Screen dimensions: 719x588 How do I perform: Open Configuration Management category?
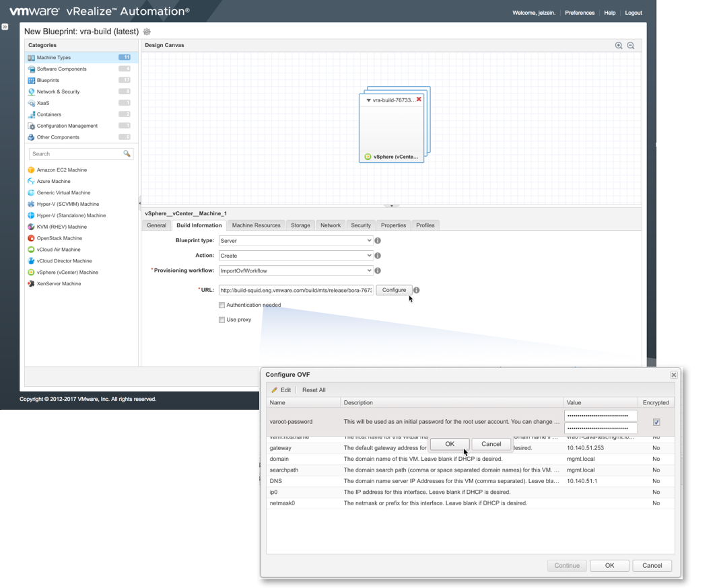(81, 126)
